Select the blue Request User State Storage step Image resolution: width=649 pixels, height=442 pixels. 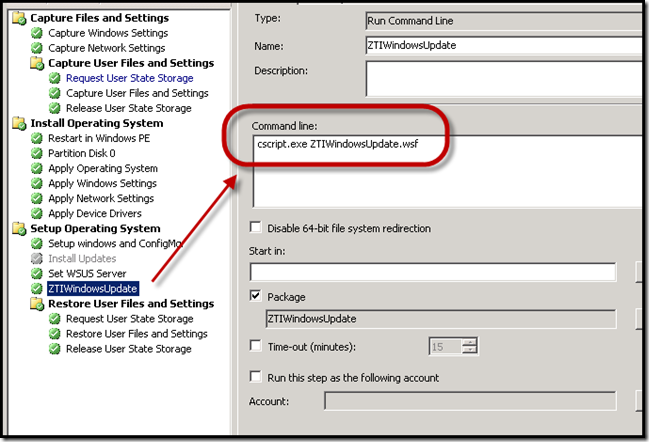click(x=130, y=78)
